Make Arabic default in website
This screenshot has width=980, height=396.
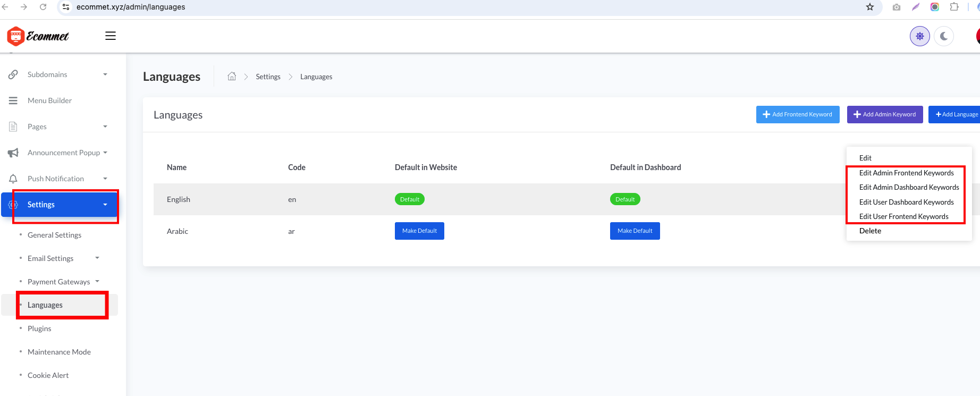(x=419, y=231)
